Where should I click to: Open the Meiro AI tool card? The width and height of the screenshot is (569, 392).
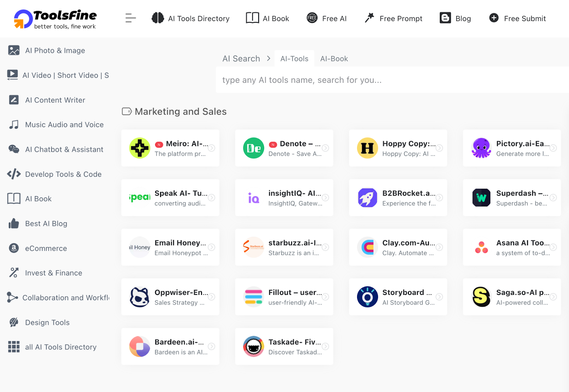tap(170, 148)
